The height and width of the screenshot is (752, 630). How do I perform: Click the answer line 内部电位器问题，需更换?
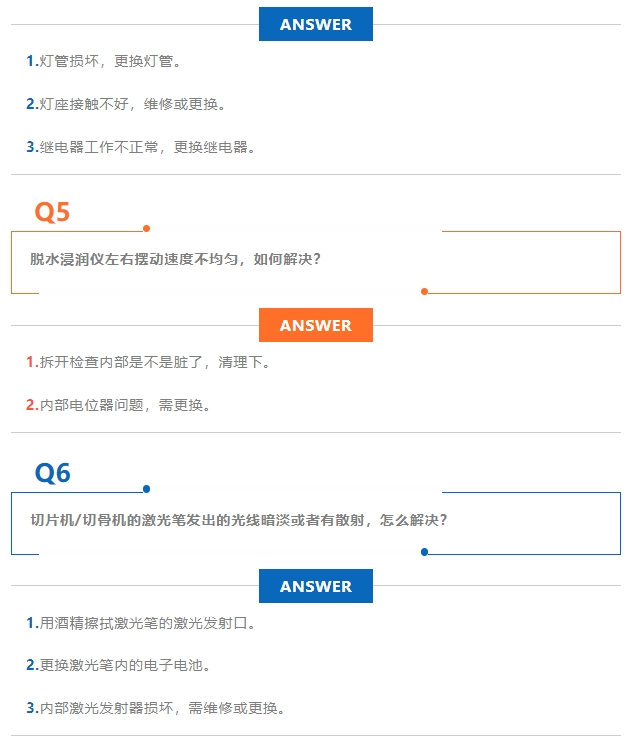point(124,405)
